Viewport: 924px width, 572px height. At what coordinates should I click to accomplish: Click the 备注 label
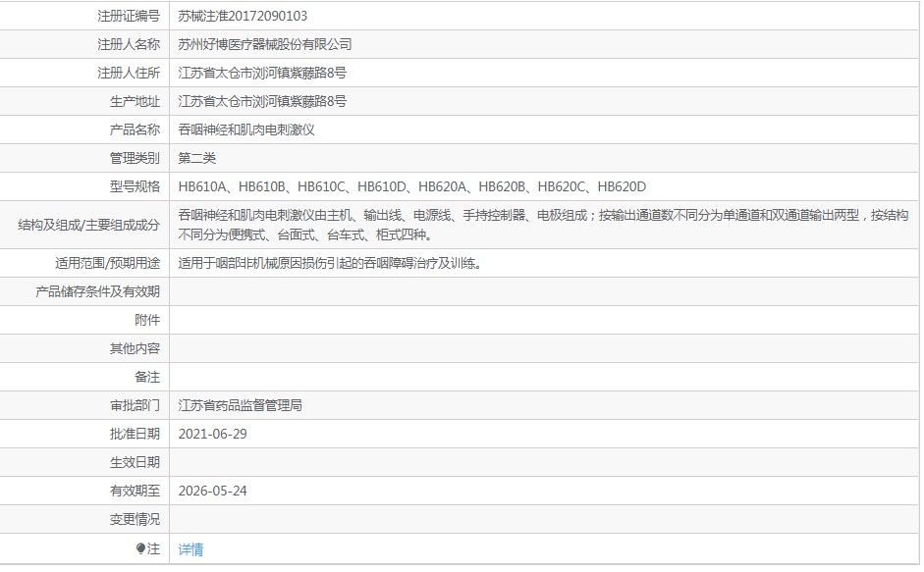147,377
